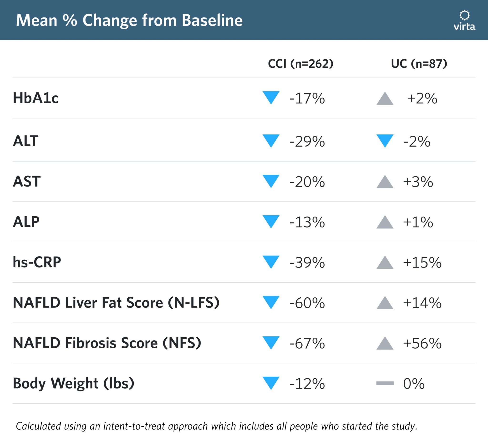This screenshot has width=488, height=448.
Task: Click the blue down arrow beside ALP -13%
Action: tap(271, 221)
